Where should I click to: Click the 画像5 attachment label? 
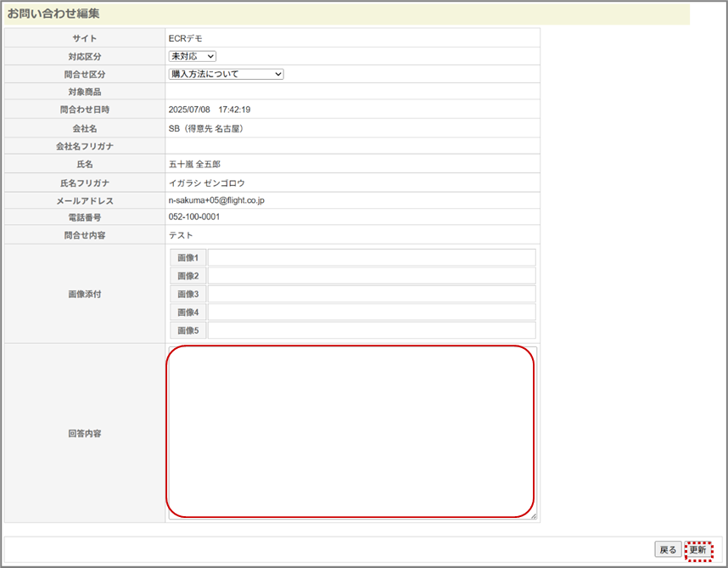click(188, 330)
